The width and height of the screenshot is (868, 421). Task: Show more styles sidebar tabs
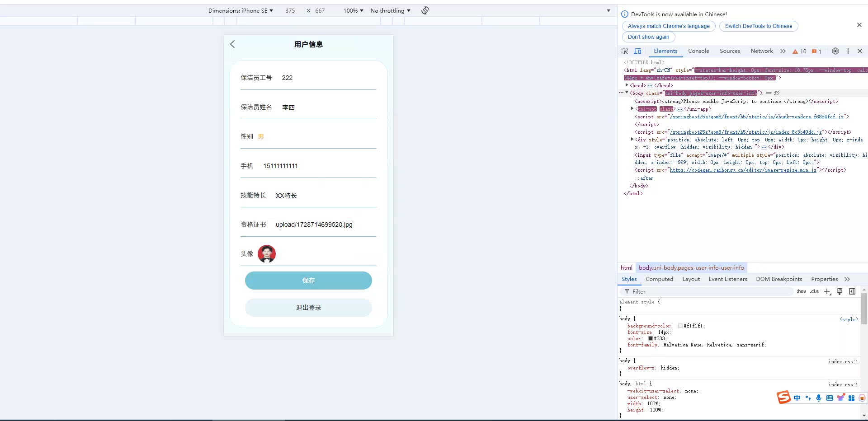847,279
